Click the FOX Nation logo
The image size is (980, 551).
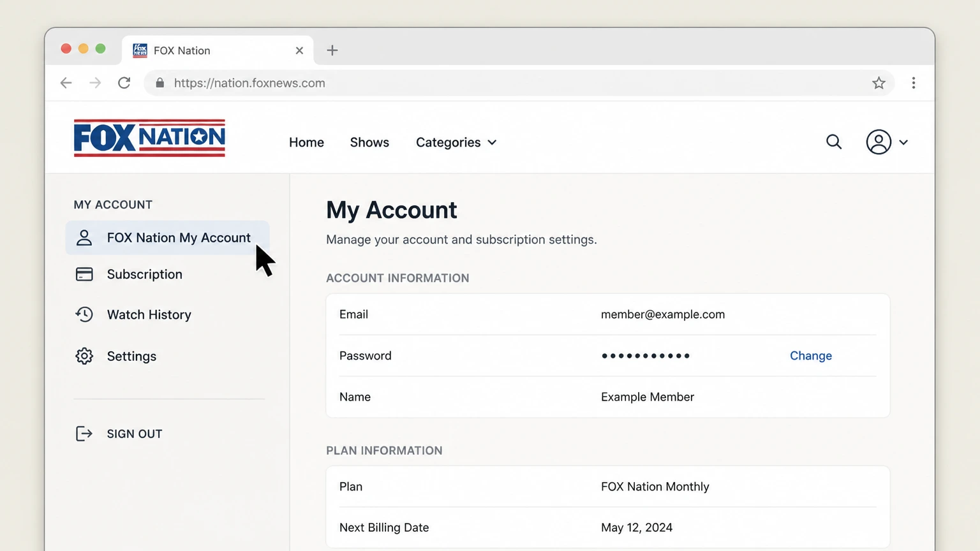(149, 138)
